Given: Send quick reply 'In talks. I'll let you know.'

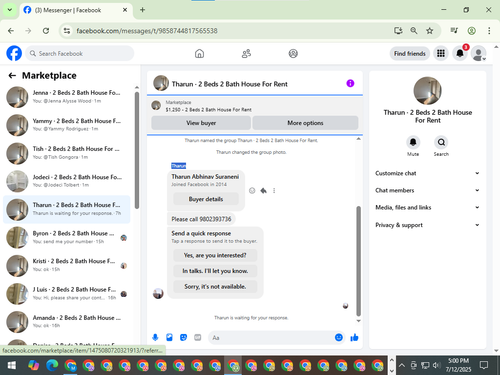Looking at the screenshot, I should [215, 271].
